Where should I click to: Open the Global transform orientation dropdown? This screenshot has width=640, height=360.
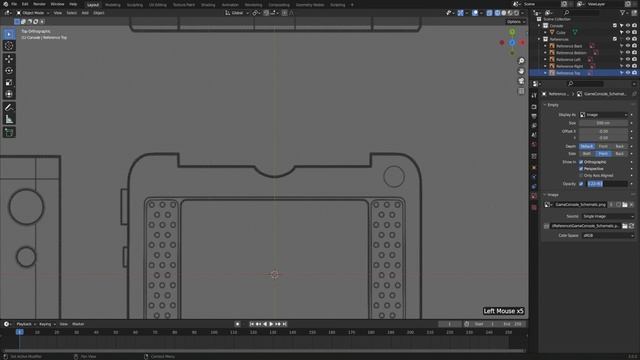pos(237,13)
